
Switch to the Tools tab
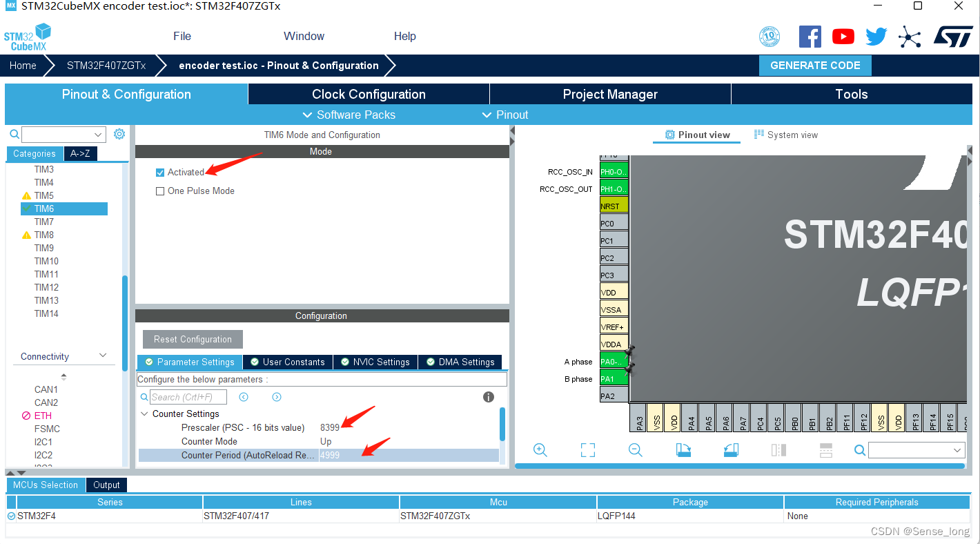pyautogui.click(x=852, y=94)
